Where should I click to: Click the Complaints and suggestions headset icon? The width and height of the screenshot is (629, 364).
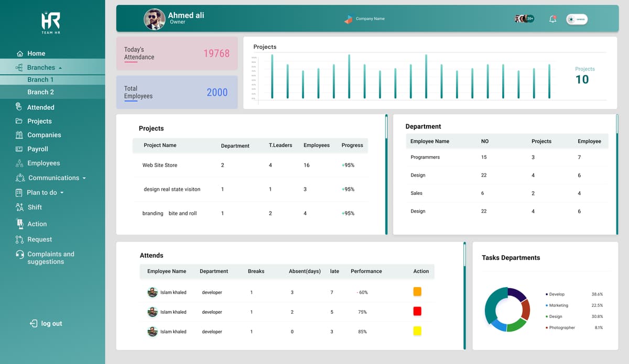tap(20, 255)
